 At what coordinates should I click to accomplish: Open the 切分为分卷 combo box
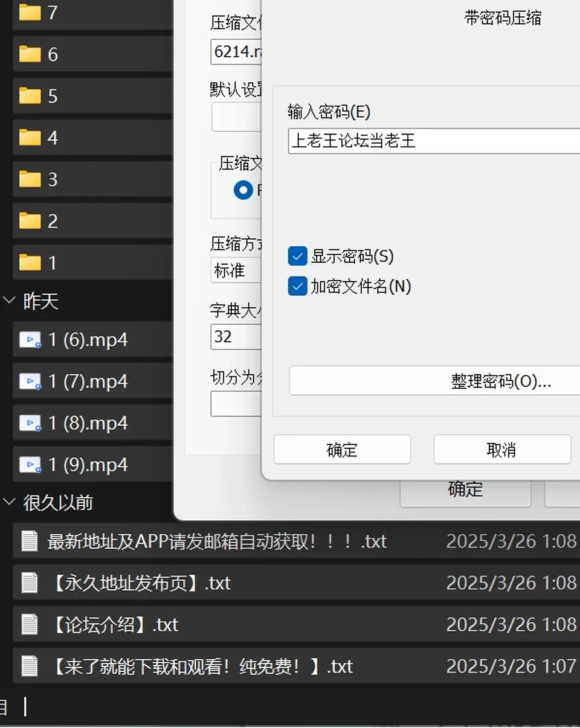(236, 404)
